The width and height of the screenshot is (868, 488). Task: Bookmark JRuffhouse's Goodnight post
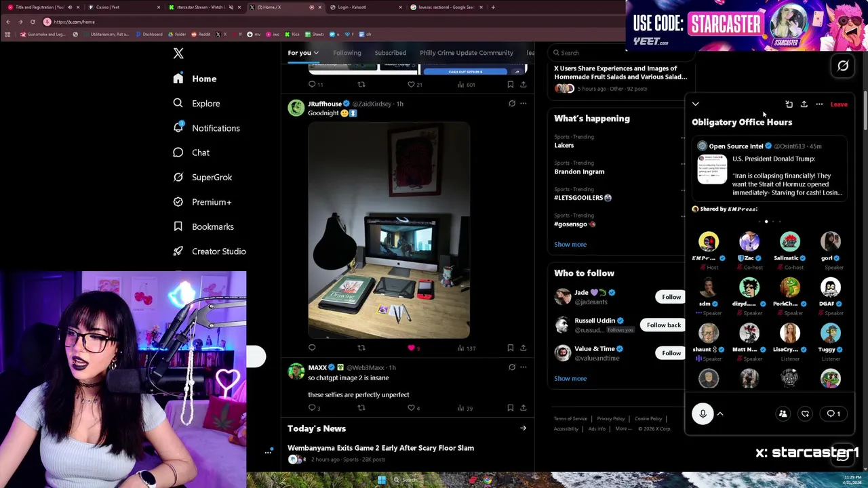pos(510,348)
